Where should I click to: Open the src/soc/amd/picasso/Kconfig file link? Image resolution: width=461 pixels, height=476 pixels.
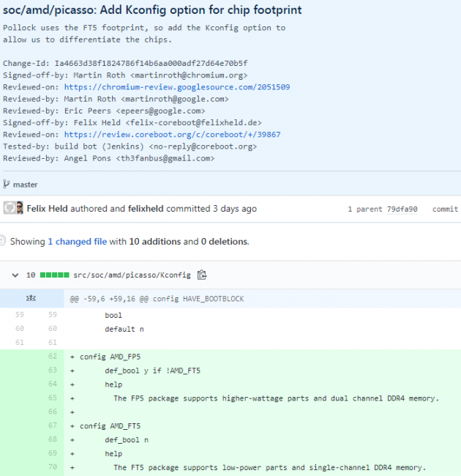pyautogui.click(x=132, y=275)
